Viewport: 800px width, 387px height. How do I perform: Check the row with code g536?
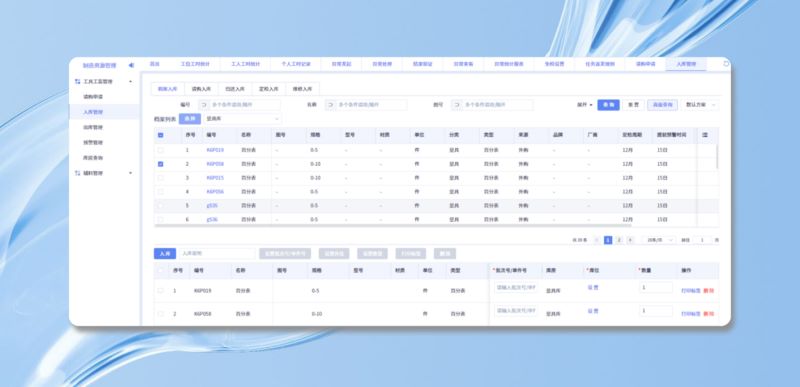161,219
